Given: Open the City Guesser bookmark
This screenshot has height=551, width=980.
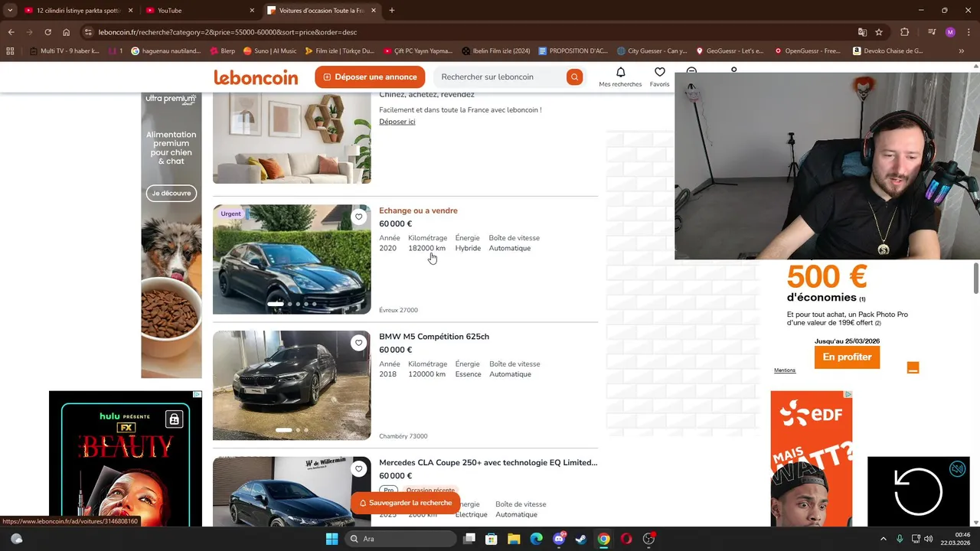Looking at the screenshot, I should tap(652, 51).
